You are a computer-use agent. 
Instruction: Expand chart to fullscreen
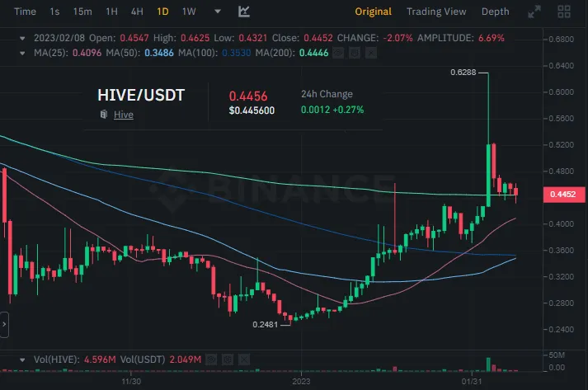(x=534, y=12)
